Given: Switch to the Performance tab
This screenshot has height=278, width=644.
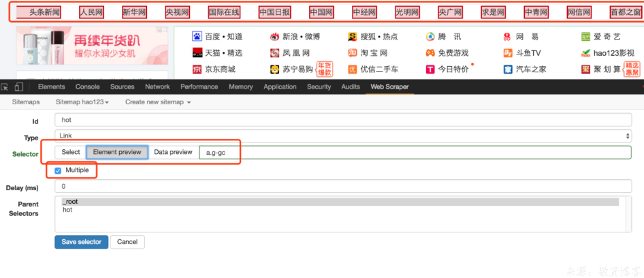Looking at the screenshot, I should 199,87.
